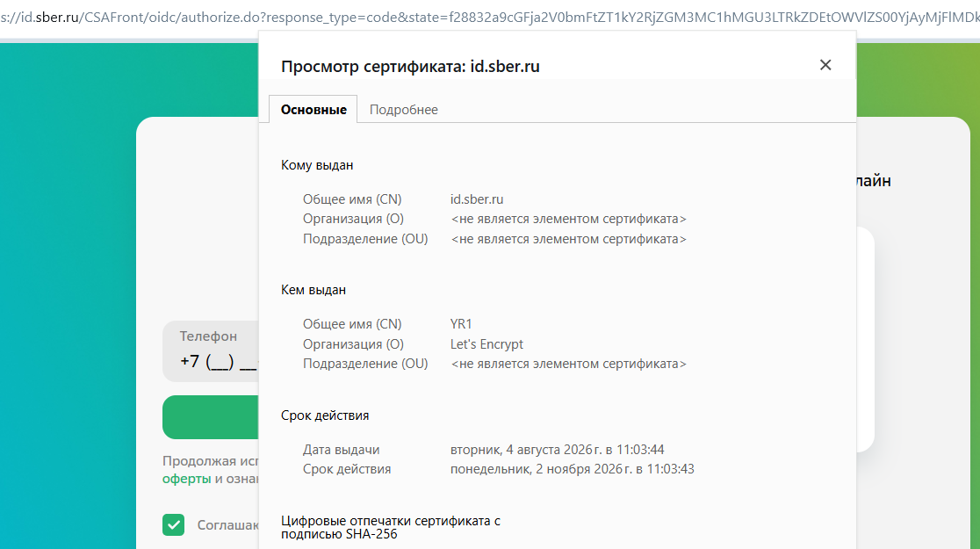Open the оферты link
Viewport: 980px width, 549px height.
click(186, 479)
